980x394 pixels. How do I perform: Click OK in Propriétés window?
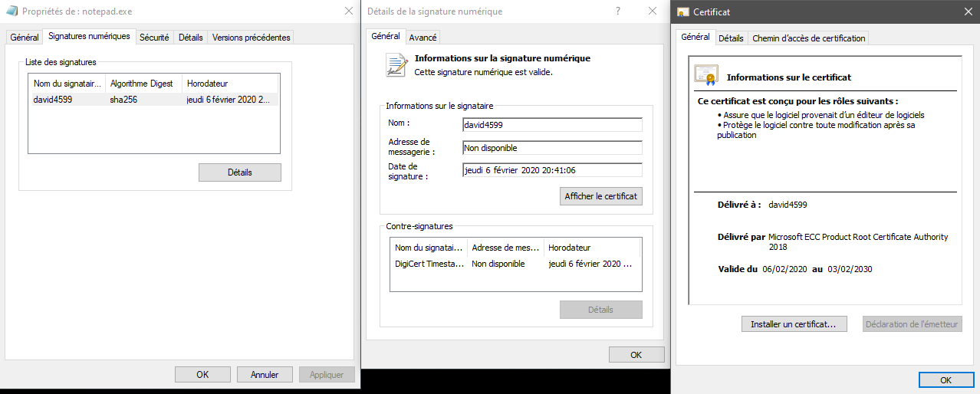202,375
